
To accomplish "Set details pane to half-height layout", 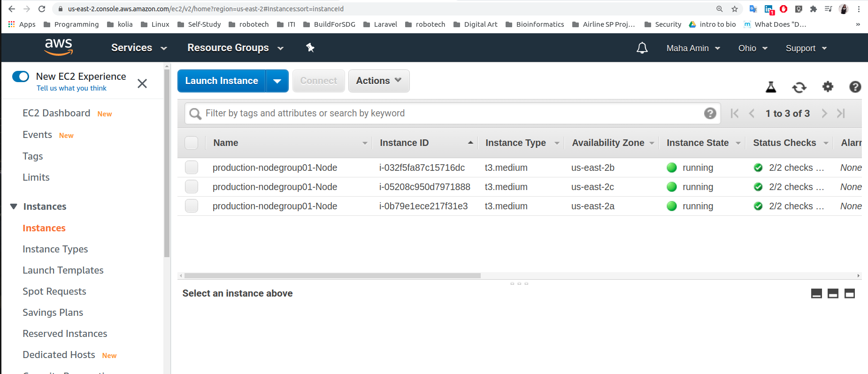I will [833, 294].
